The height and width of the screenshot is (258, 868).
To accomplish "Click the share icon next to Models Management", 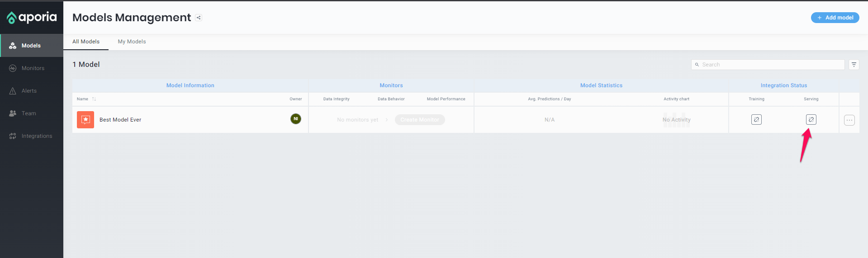I will pos(199,18).
